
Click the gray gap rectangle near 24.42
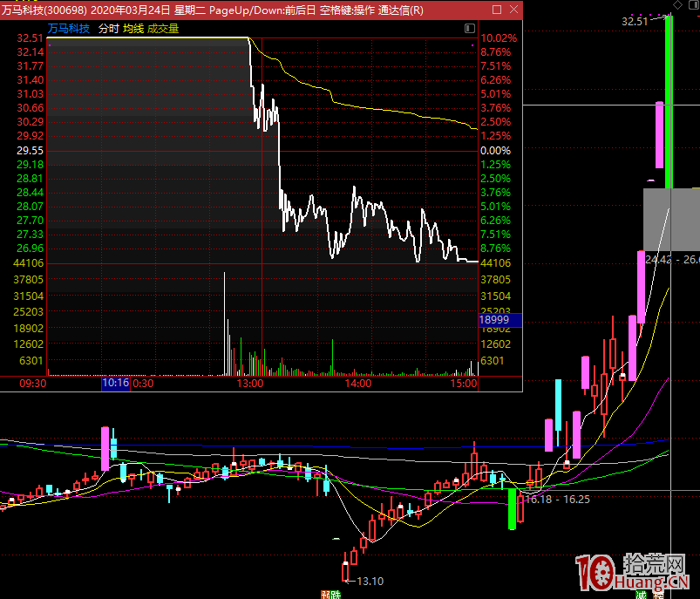coord(669,220)
